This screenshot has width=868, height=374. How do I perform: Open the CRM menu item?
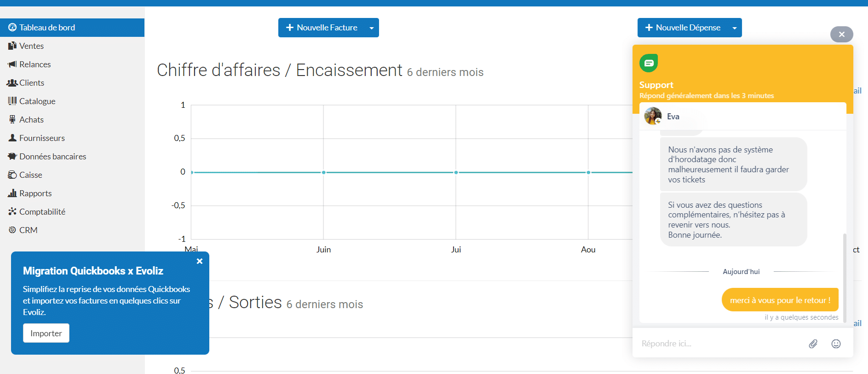click(72, 230)
